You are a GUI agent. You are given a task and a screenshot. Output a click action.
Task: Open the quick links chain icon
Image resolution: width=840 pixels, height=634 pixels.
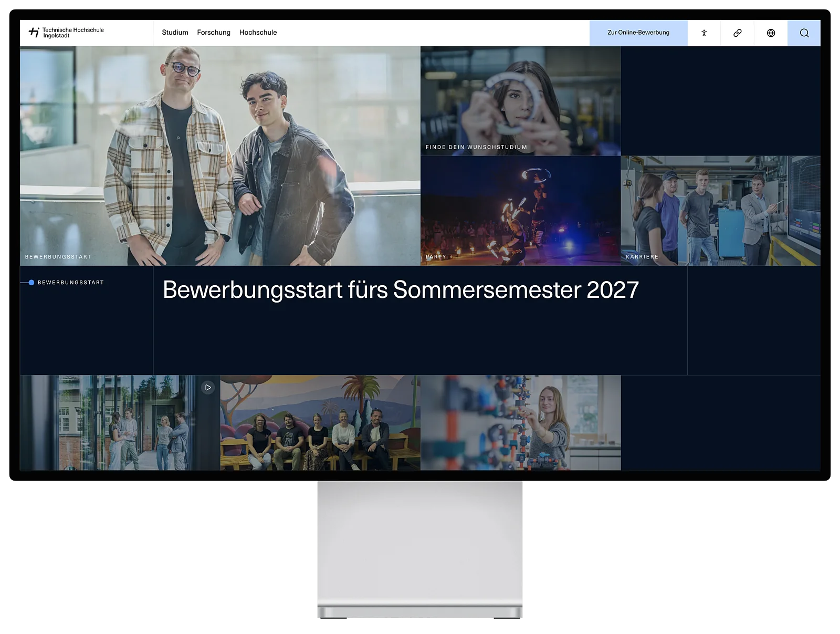(738, 33)
